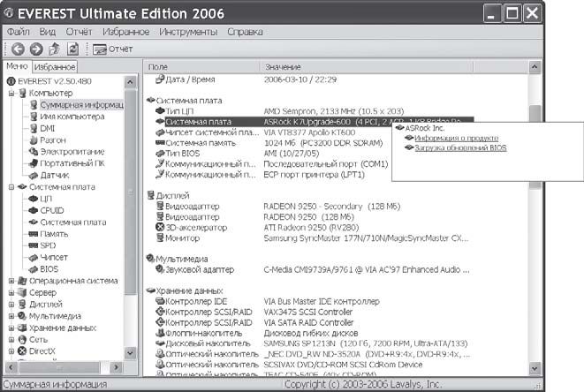The height and width of the screenshot is (392, 584).
Task: Click the tree panel scroll up arrow
Action: 130,81
